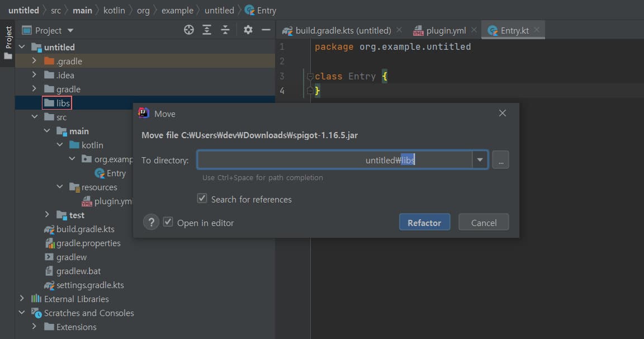Screen dimensions: 644x339
Task: Open directory browser with ellipsis button
Action: 500,161
